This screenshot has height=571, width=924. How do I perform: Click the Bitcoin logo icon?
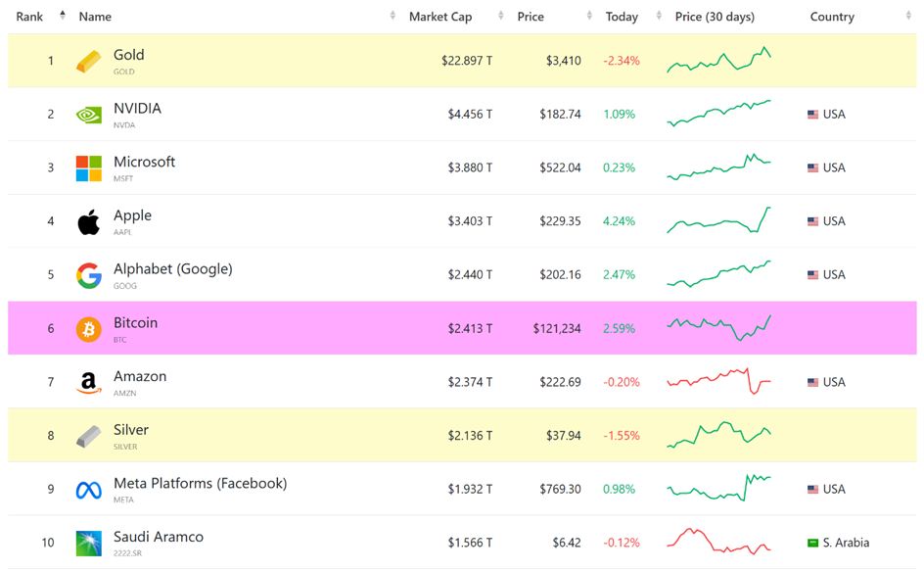click(88, 329)
